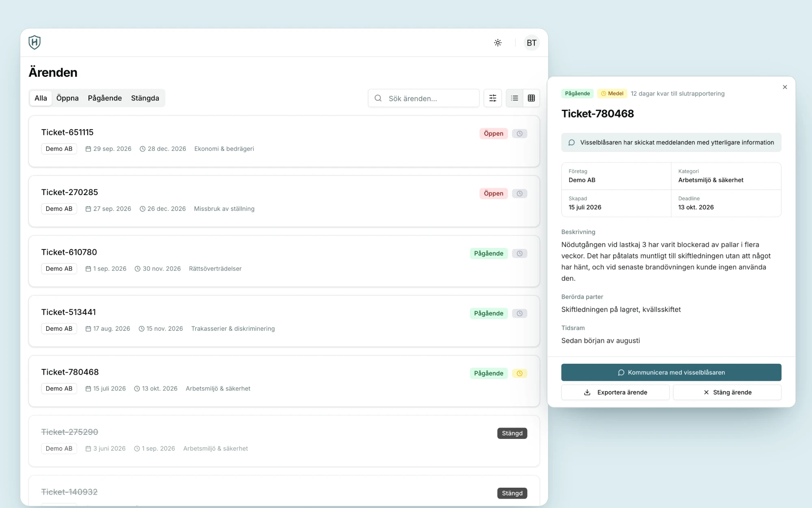The image size is (812, 508).
Task: Open Ticket-513441 in the list
Action: click(x=284, y=321)
